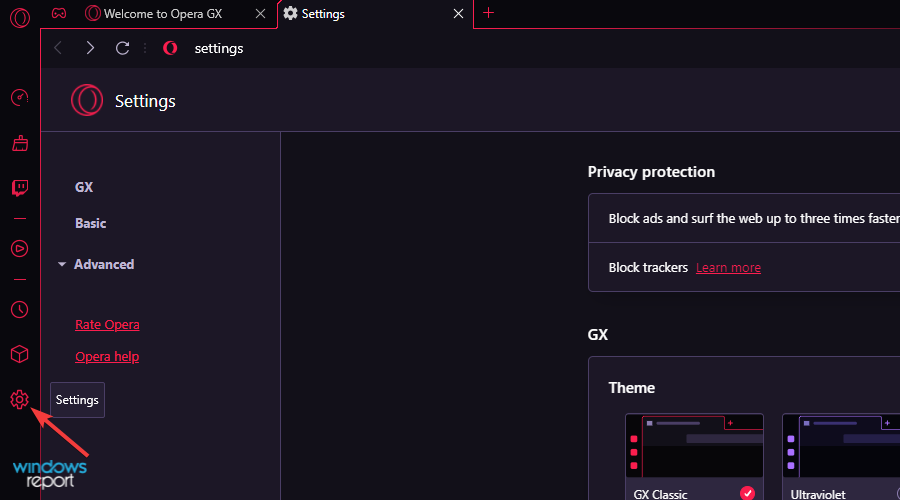
Task: Open History clock icon in sidebar
Action: 20,309
